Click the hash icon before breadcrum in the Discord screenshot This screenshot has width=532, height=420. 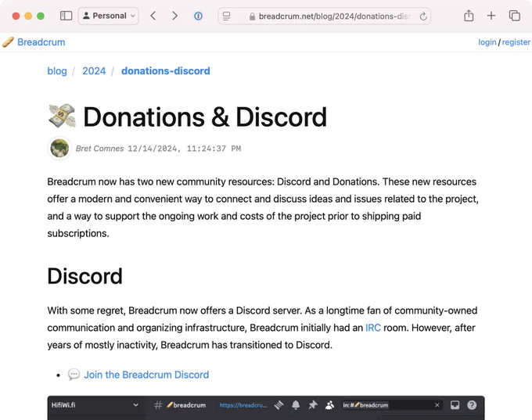[158, 405]
